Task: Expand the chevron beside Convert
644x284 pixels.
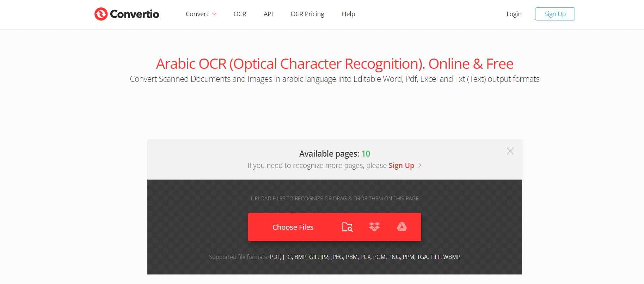Action: tap(214, 14)
